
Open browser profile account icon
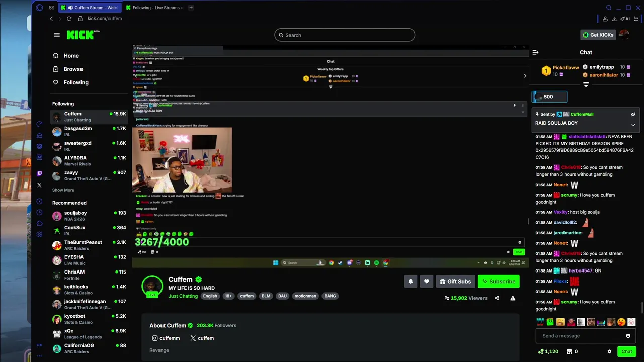[x=605, y=19]
